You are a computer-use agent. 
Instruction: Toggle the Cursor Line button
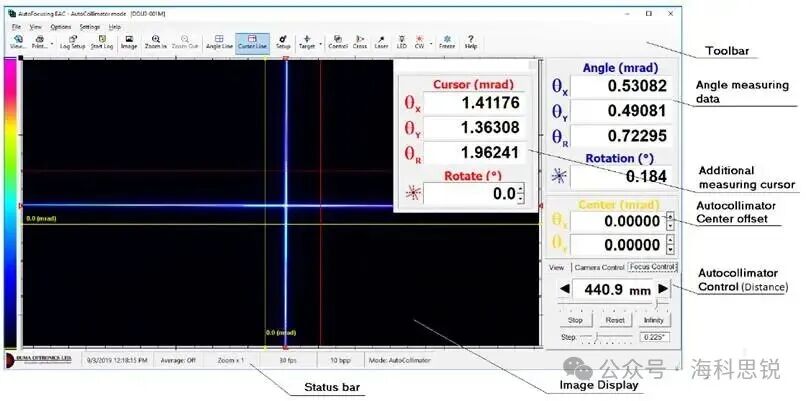point(252,42)
